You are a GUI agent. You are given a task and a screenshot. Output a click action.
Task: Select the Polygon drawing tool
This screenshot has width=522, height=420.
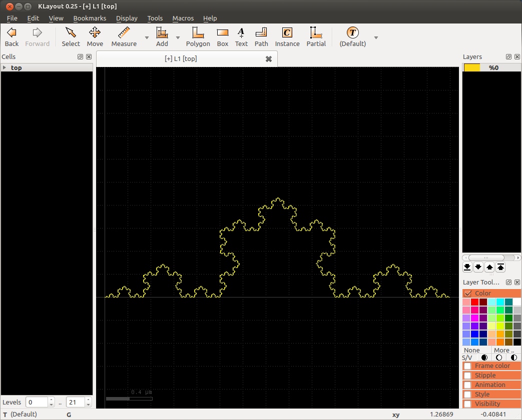click(198, 37)
